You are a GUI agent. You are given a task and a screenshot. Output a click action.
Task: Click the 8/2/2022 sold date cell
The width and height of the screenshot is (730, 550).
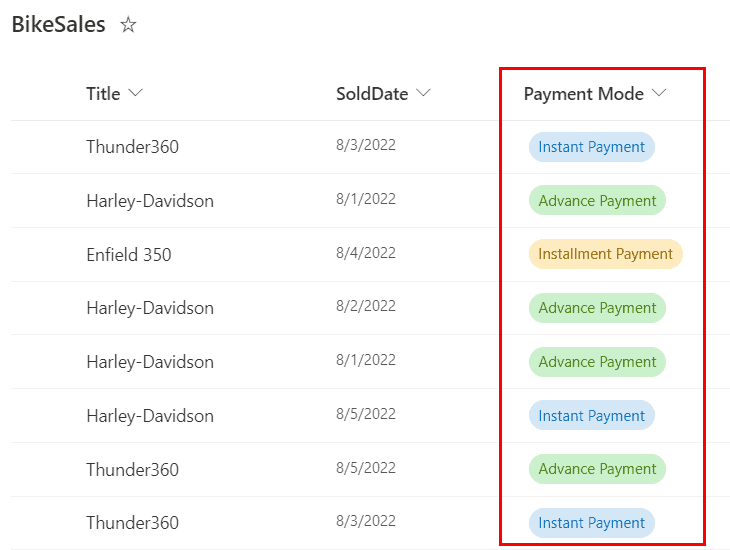(366, 306)
